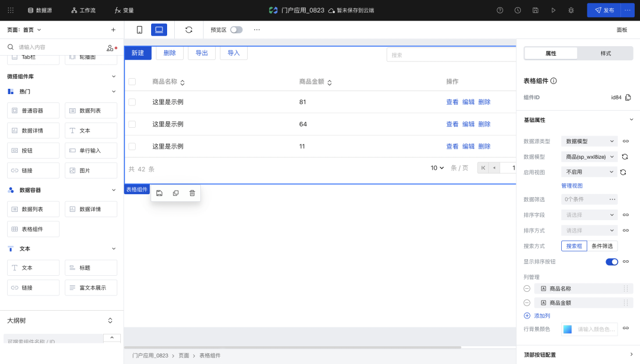The height and width of the screenshot is (364, 640).
Task: Open the 数据模型 dropdown
Action: tap(590, 156)
